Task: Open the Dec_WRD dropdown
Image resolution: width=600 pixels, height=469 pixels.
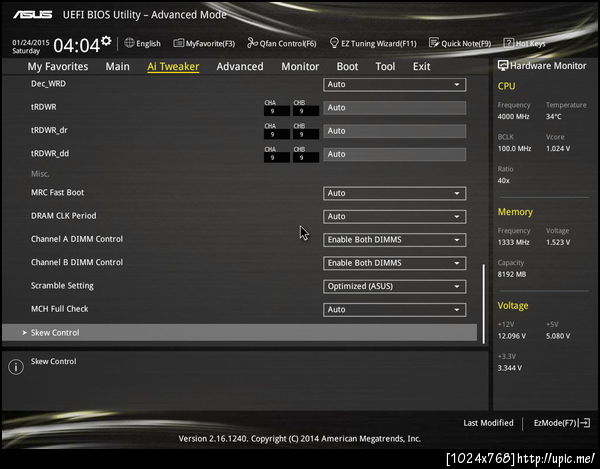Action: (x=395, y=85)
